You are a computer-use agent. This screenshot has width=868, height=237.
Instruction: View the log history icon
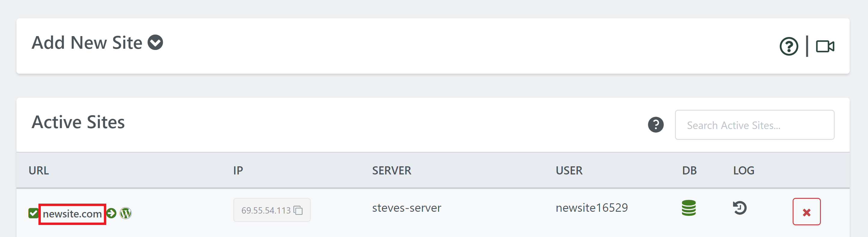pos(739,208)
